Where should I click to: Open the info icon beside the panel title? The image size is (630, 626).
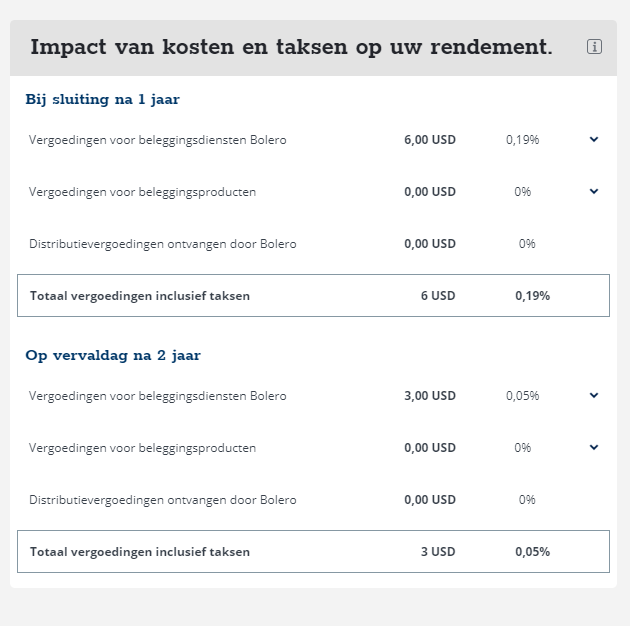pos(594,47)
